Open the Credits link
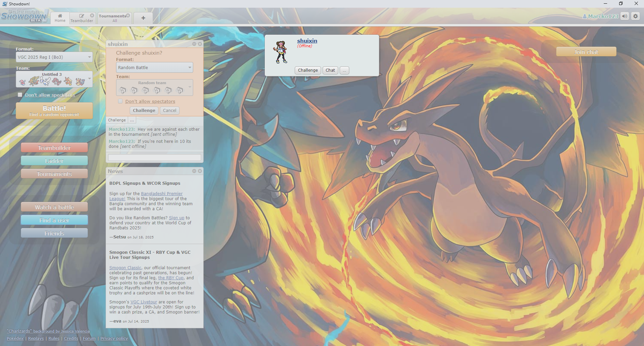 coord(71,339)
